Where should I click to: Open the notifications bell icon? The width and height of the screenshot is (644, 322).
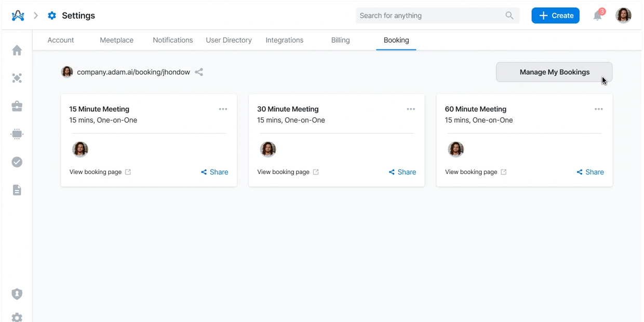598,16
